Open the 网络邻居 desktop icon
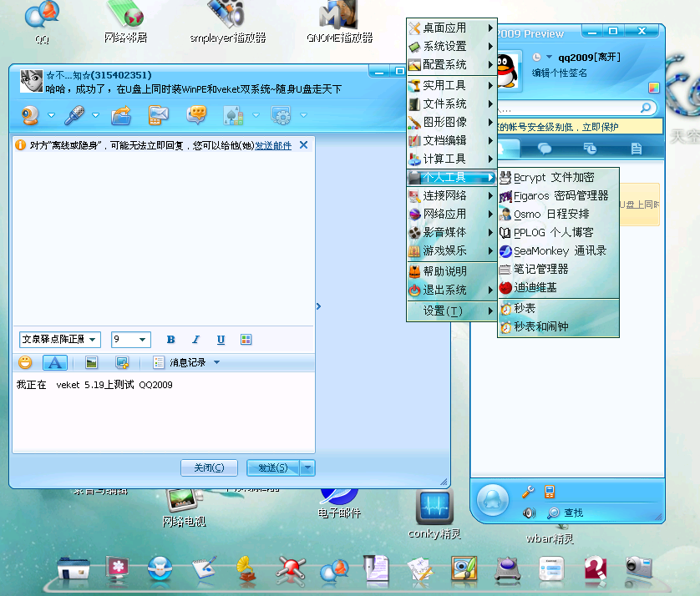Image resolution: width=700 pixels, height=596 pixels. point(126,22)
